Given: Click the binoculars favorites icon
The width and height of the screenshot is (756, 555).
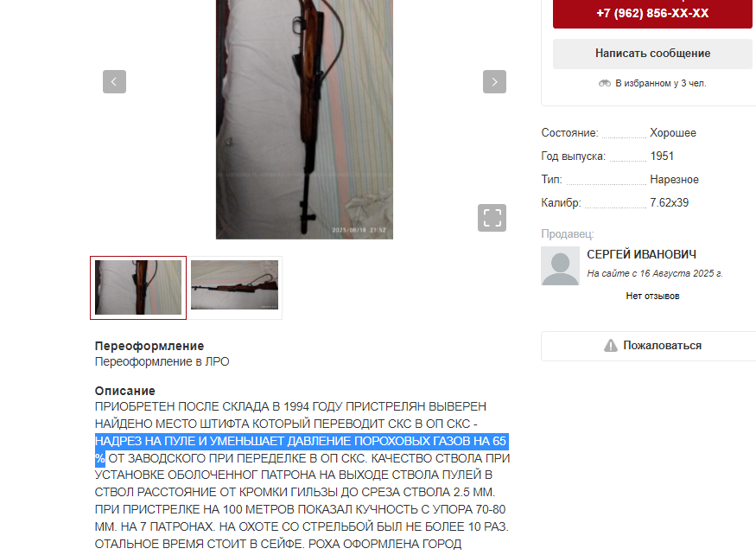Looking at the screenshot, I should (605, 84).
